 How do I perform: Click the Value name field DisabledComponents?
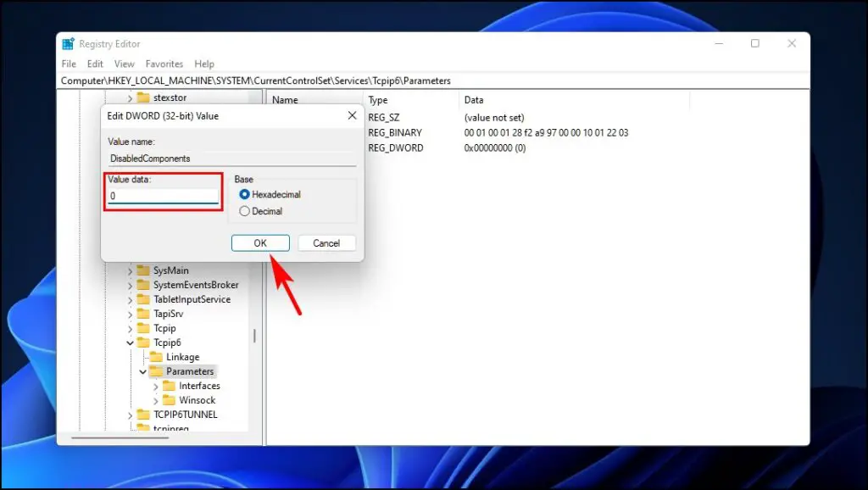[231, 159]
